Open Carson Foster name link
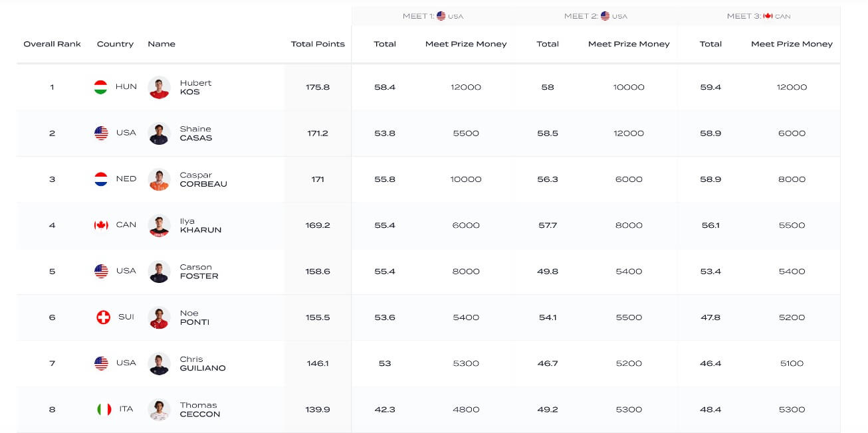The width and height of the screenshot is (868, 433). click(x=199, y=272)
